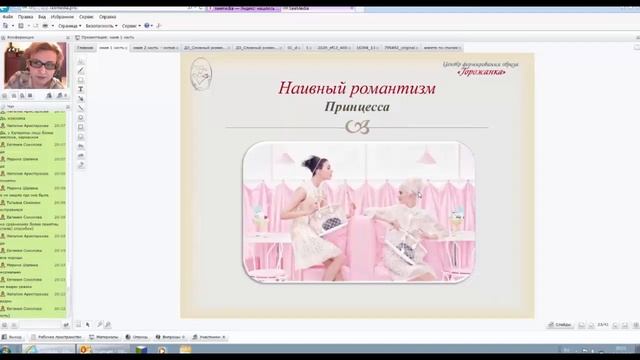The height and width of the screenshot is (360, 640).
Task: Click the chat message input field
Action: (x=39, y=325)
